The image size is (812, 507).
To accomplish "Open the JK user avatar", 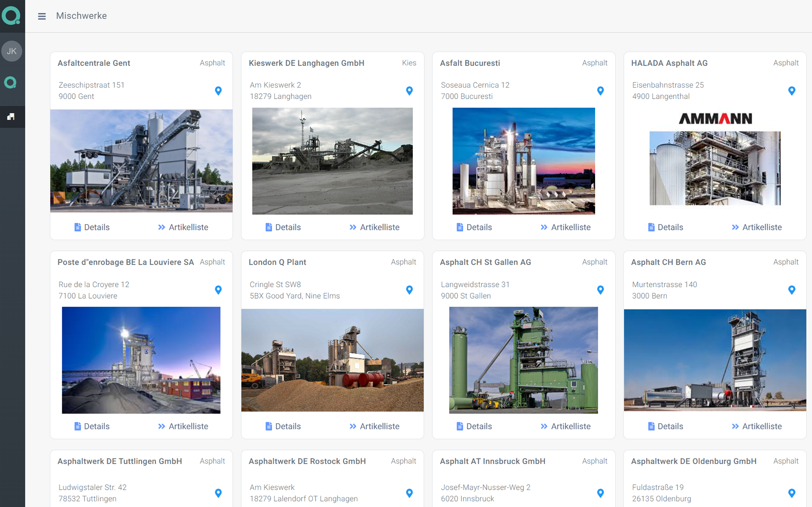I will point(12,51).
